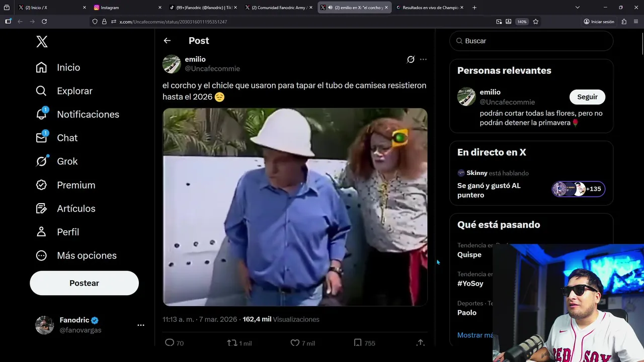Viewport: 644px width, 362px height.
Task: Click Fanodric profile avatar in sidebar
Action: [44, 325]
